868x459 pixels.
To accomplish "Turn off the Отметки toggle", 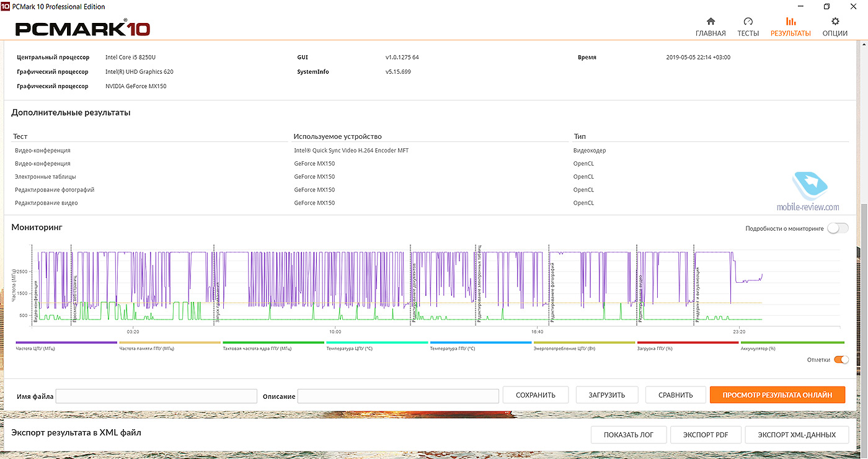I will click(x=841, y=360).
